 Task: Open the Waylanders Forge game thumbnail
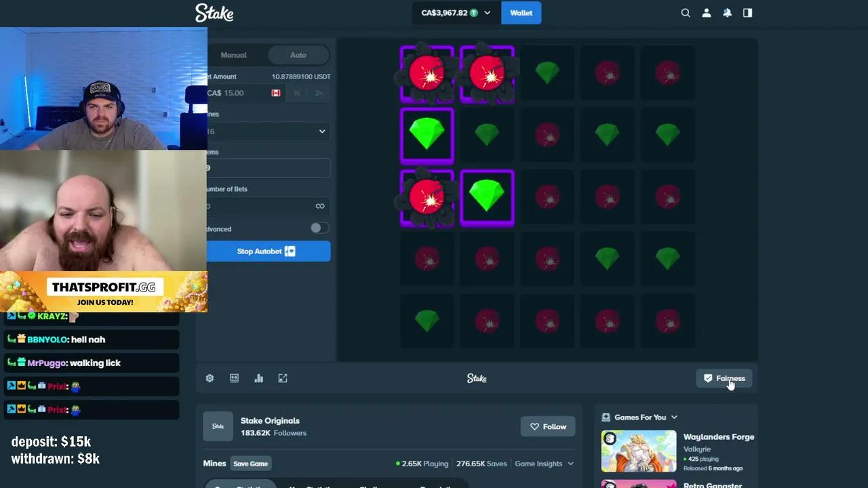(x=639, y=451)
